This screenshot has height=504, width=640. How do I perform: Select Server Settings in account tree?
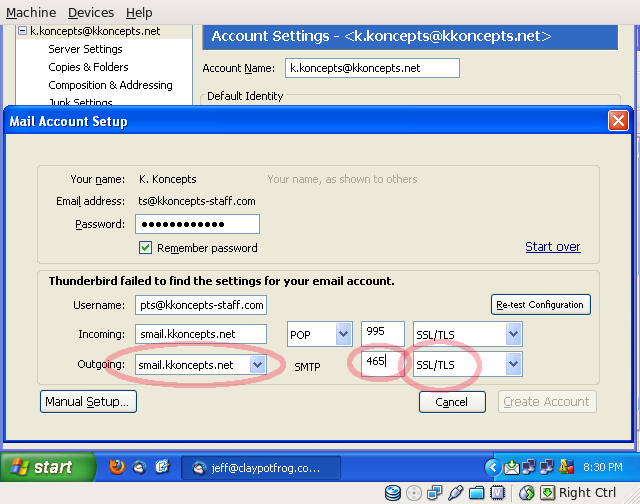[85, 49]
